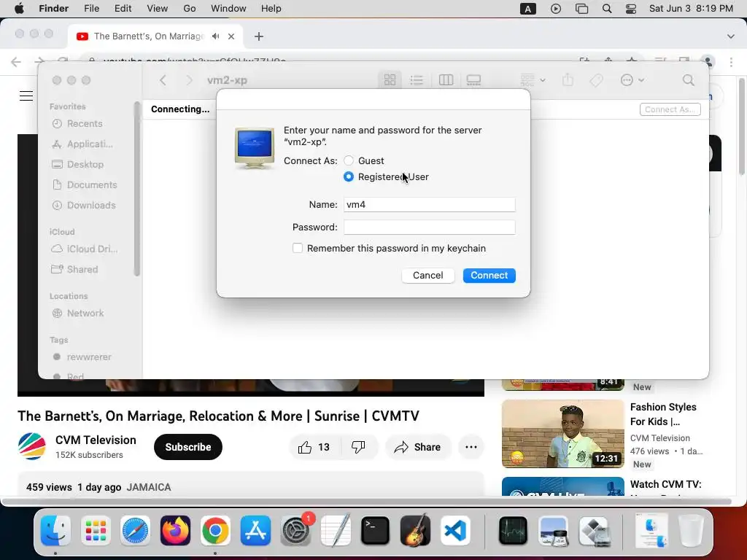Mute the YouTube tab audio icon
Screen dimensions: 747x560
tap(216, 36)
